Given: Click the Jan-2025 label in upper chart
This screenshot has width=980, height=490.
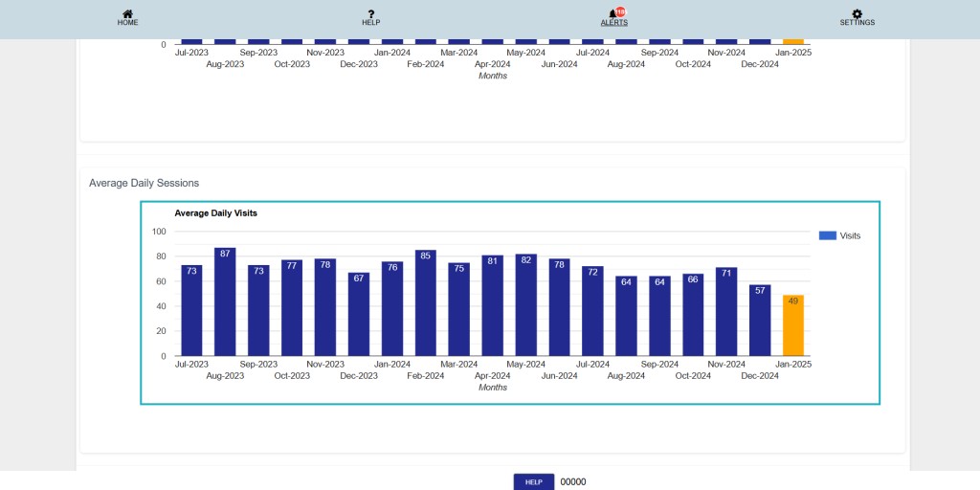Looking at the screenshot, I should 793,53.
